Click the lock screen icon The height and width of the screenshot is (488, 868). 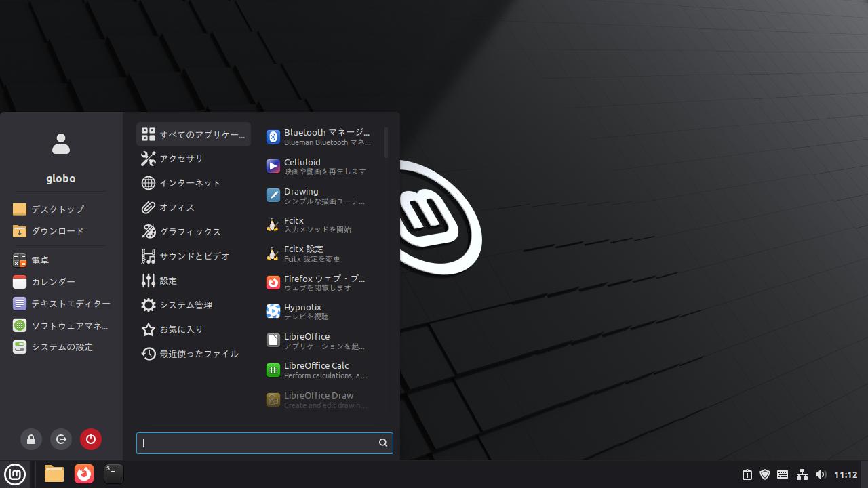(x=31, y=439)
